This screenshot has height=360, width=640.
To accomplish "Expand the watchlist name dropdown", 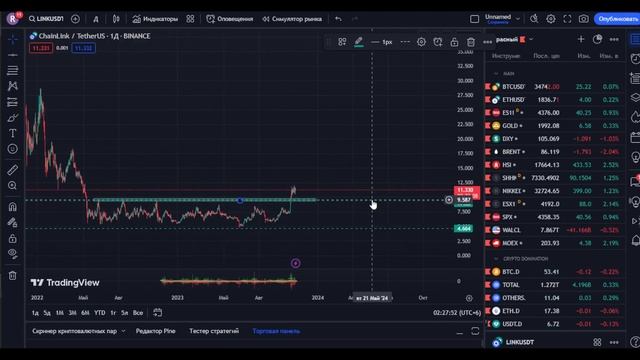I will [x=531, y=40].
